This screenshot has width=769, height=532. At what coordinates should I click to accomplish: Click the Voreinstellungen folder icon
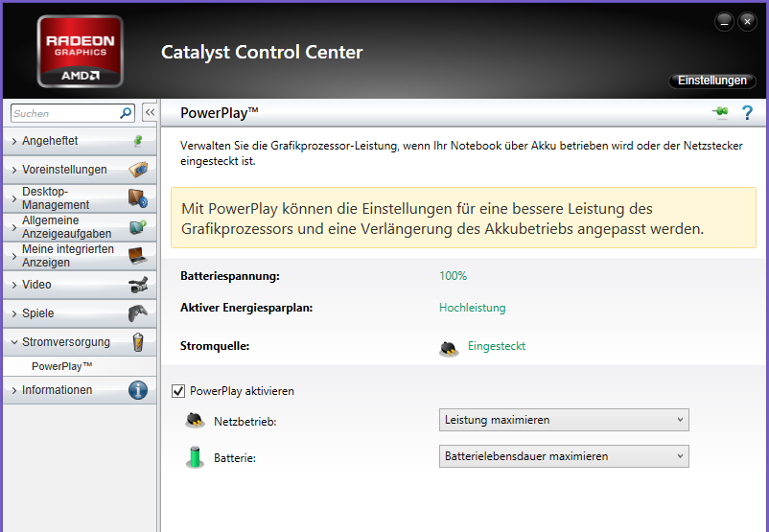click(138, 170)
